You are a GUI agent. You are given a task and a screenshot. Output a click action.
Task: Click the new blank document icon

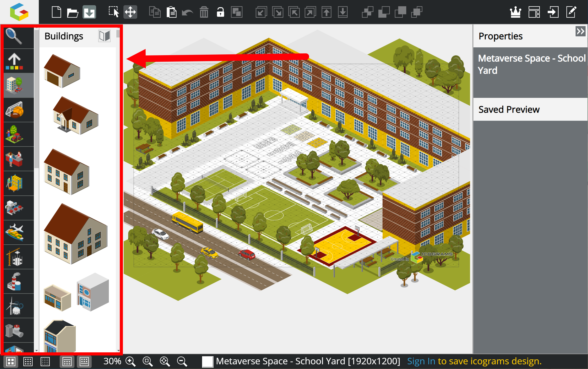click(56, 12)
